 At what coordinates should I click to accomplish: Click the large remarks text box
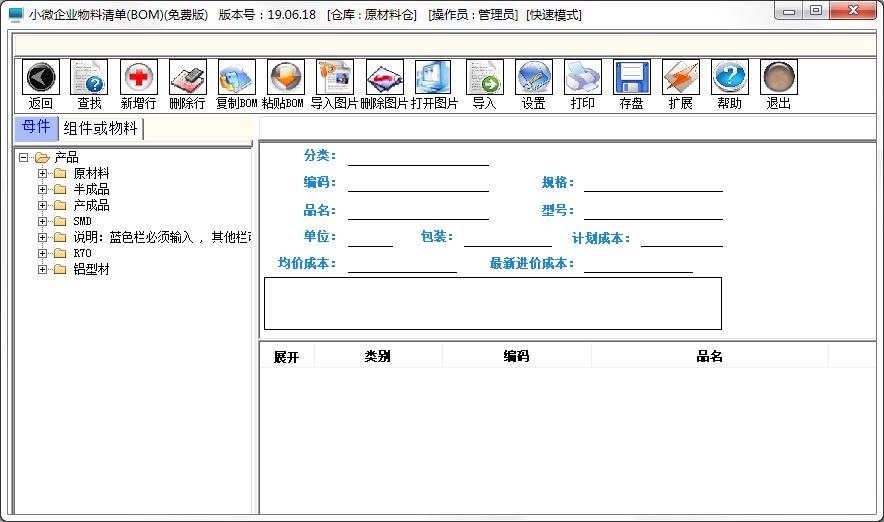(493, 303)
